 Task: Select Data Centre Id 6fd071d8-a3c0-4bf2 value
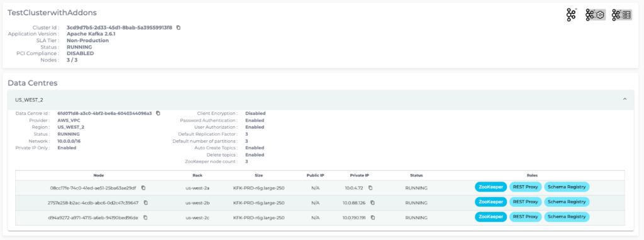(x=105, y=113)
